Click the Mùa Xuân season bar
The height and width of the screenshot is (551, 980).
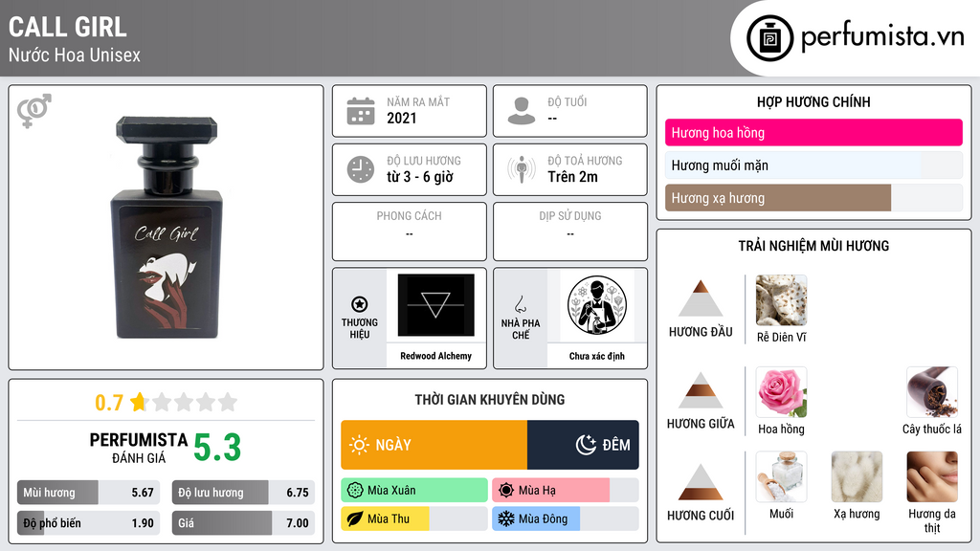click(414, 491)
